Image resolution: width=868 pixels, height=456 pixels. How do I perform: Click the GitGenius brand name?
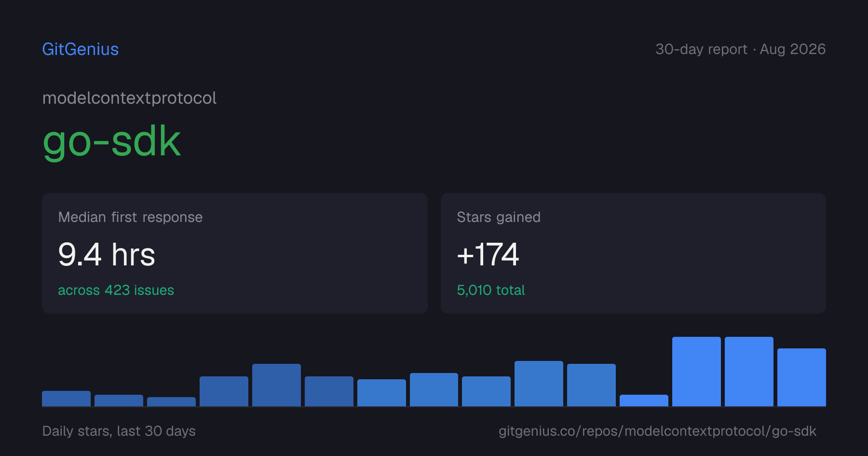[x=81, y=49]
